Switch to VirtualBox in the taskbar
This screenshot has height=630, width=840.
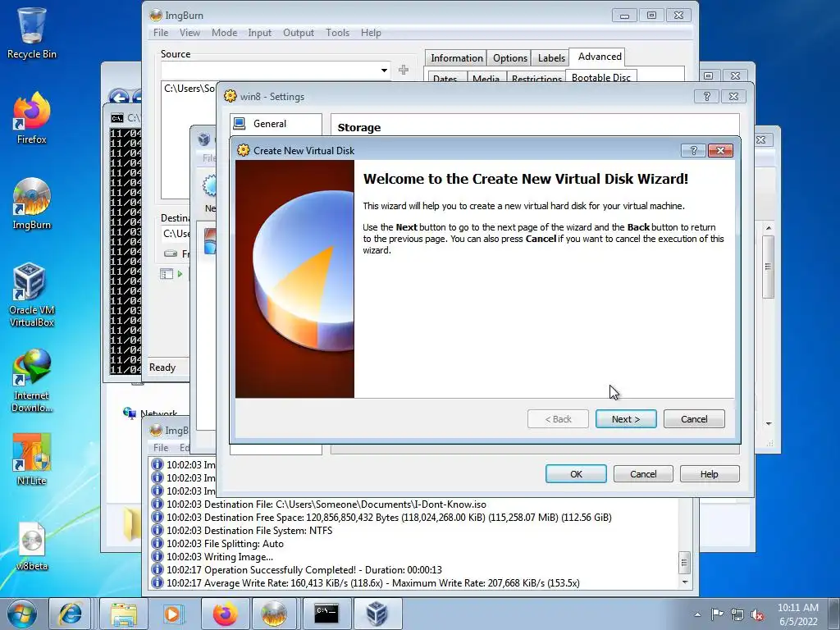tap(377, 614)
